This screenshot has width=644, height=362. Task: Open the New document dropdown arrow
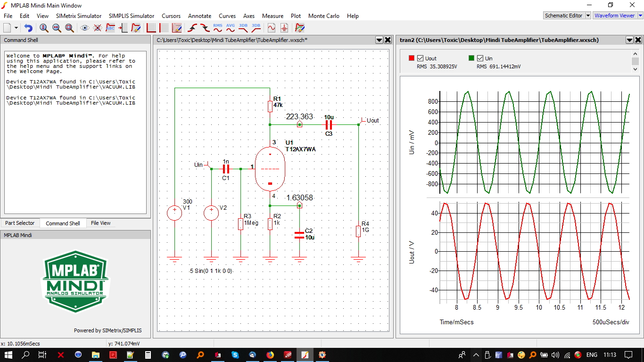(x=17, y=28)
